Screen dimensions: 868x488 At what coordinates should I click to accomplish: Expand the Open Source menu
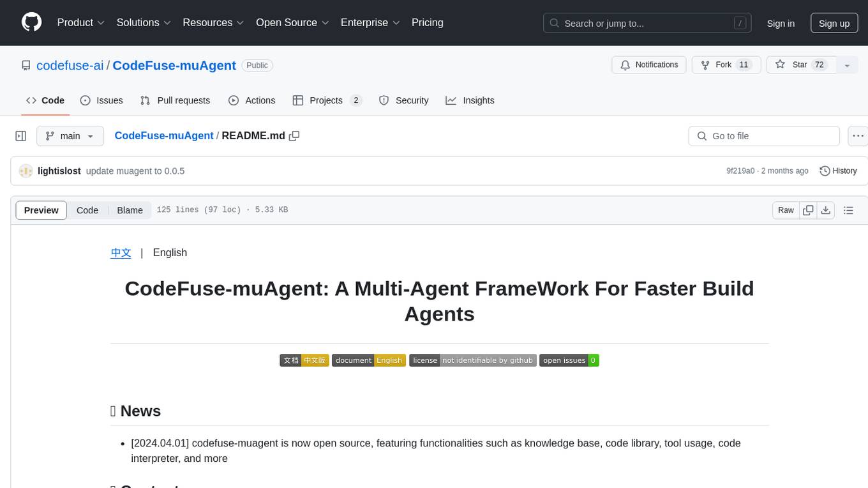tap(292, 22)
